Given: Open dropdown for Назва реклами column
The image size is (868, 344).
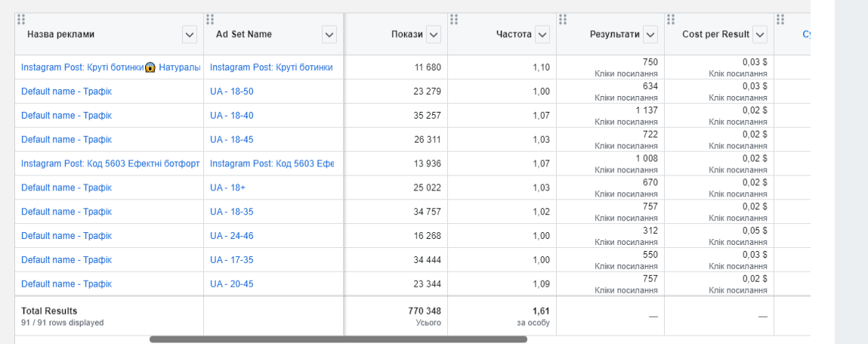Looking at the screenshot, I should tap(190, 35).
